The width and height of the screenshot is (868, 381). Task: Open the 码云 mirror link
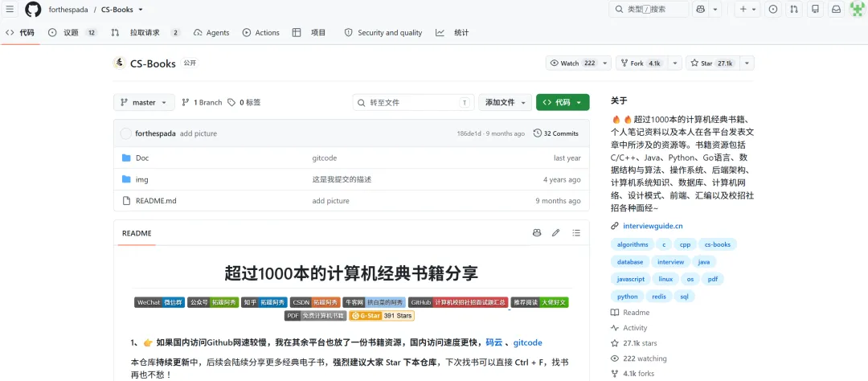pos(493,342)
